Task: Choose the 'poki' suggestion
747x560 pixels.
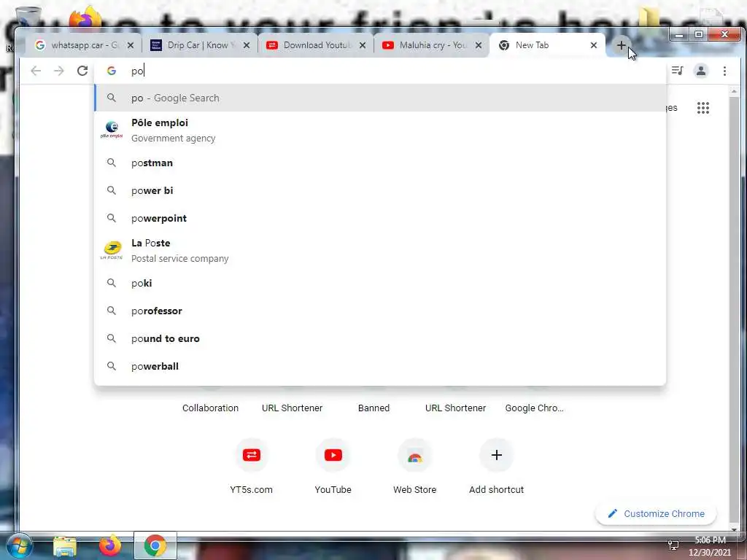Action: coord(380,284)
